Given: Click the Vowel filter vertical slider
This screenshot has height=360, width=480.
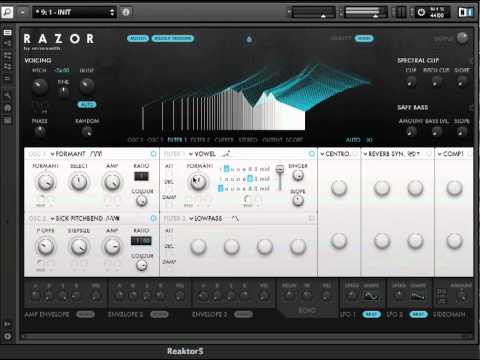Looking at the screenshot, I should coord(280,177).
